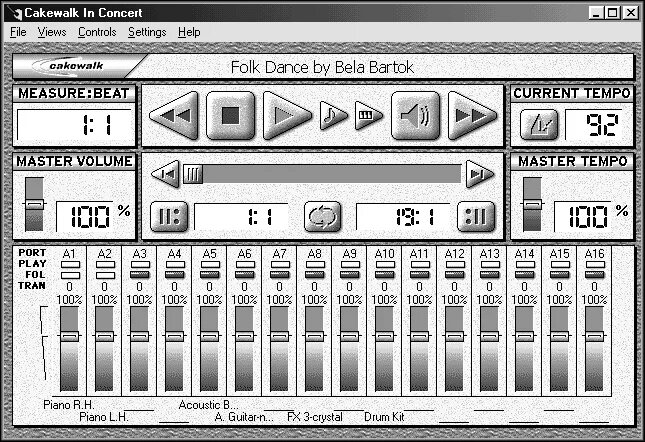Maximize the Cakewalk In Concert window
Viewport: 645px width, 442px height.
coord(612,13)
